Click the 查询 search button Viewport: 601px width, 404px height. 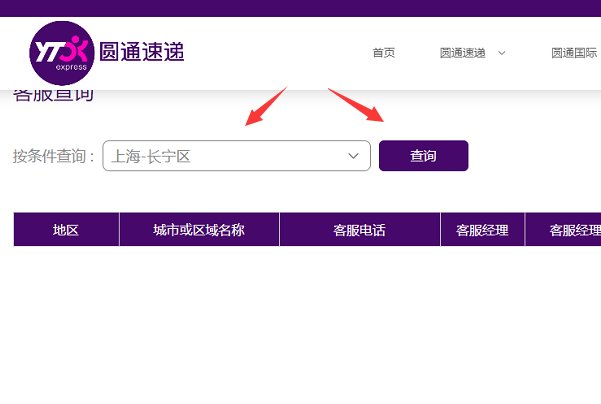tap(424, 156)
